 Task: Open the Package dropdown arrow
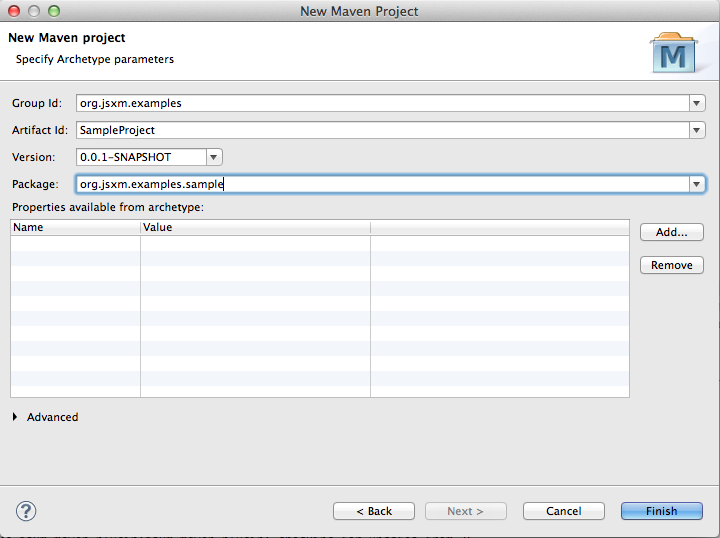tap(697, 184)
